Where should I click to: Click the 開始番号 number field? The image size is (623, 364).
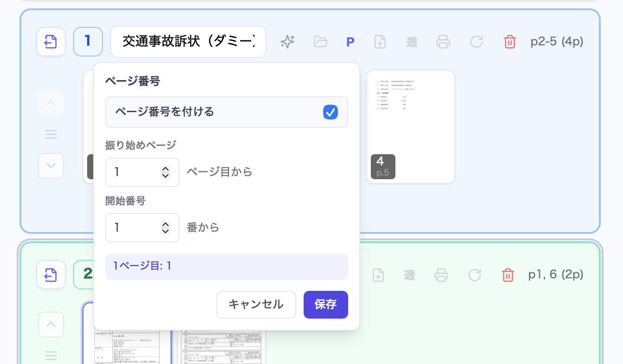click(x=142, y=228)
